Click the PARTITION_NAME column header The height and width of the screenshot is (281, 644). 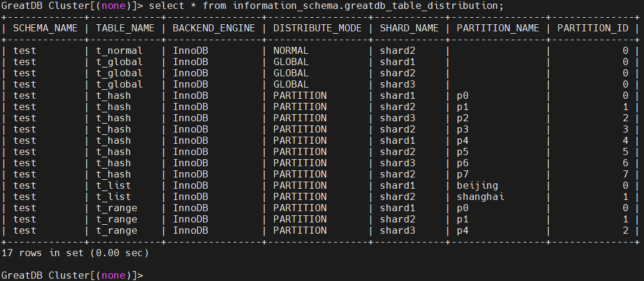[498, 28]
